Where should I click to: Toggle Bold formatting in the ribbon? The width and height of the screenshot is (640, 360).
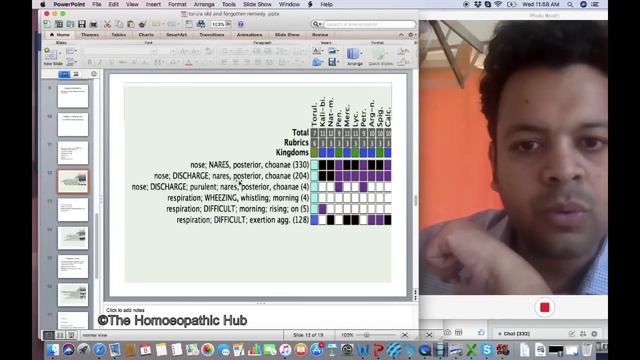[x=90, y=62]
